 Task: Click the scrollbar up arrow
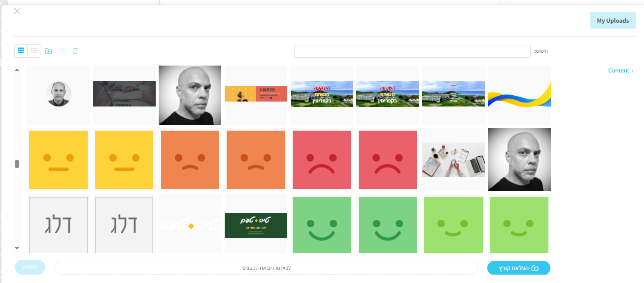coord(17,70)
